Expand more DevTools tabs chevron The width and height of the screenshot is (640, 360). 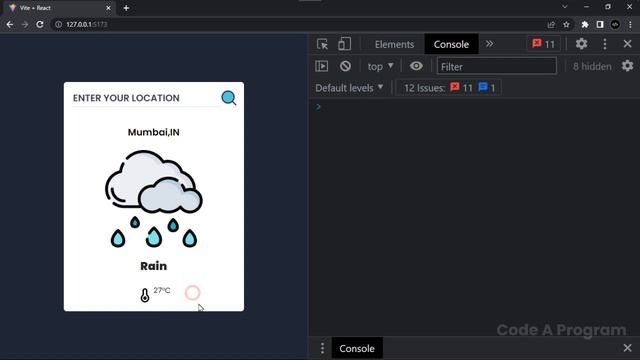click(x=489, y=44)
